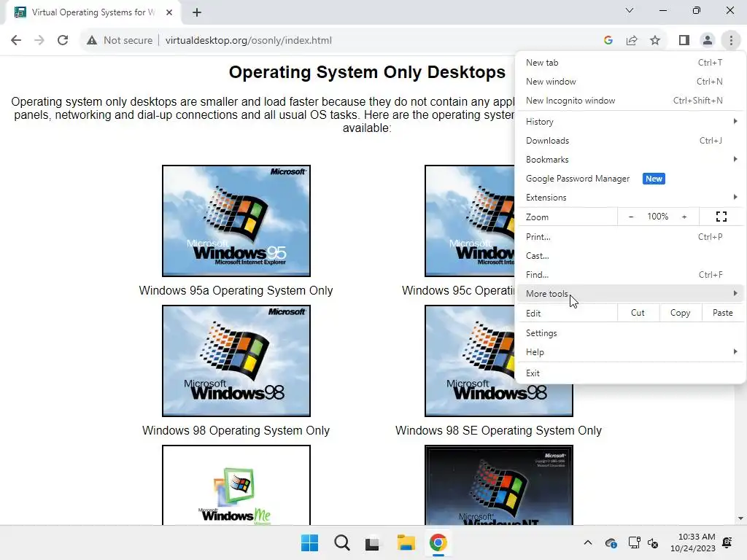The width and height of the screenshot is (747, 560).
Task: Open the tab search chevron
Action: (630, 10)
